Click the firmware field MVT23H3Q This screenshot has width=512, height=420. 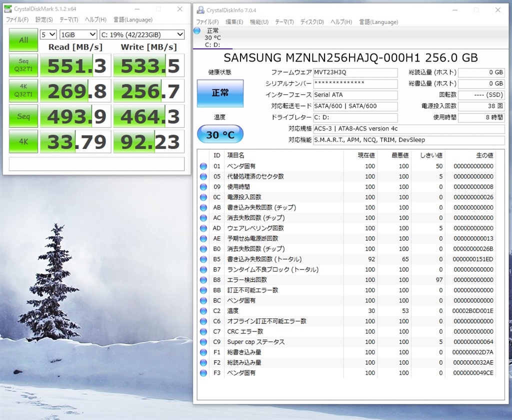click(x=355, y=72)
